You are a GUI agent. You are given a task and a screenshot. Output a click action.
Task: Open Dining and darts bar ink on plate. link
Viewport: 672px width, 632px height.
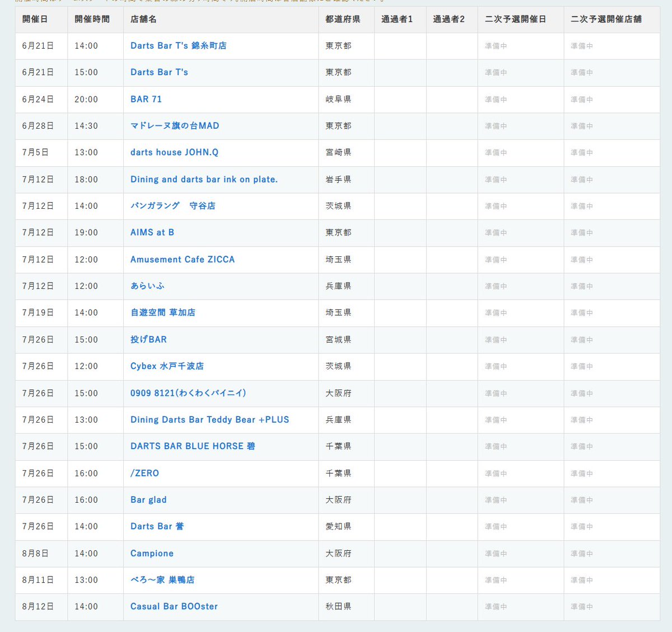(204, 179)
